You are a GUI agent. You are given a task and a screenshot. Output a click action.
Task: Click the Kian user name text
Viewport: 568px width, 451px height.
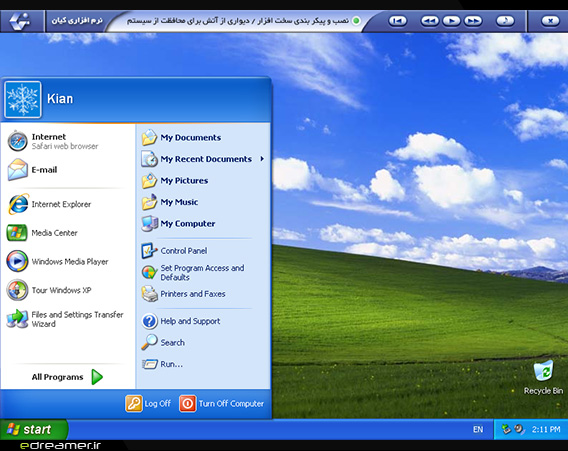(x=60, y=99)
